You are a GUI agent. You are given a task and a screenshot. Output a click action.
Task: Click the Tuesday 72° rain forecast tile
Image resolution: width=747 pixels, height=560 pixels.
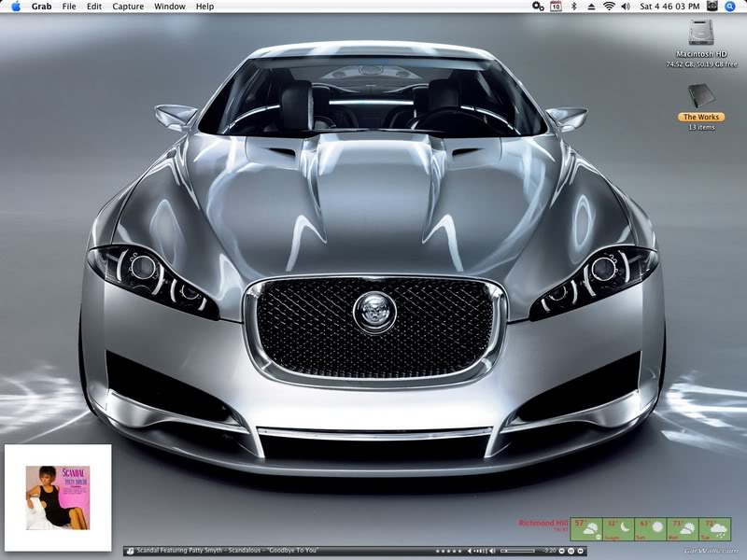pos(714,529)
